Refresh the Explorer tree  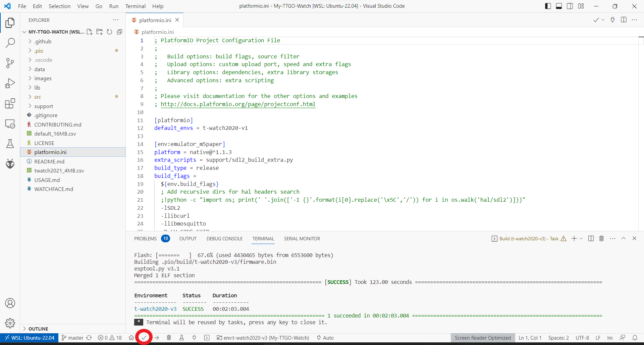point(109,32)
